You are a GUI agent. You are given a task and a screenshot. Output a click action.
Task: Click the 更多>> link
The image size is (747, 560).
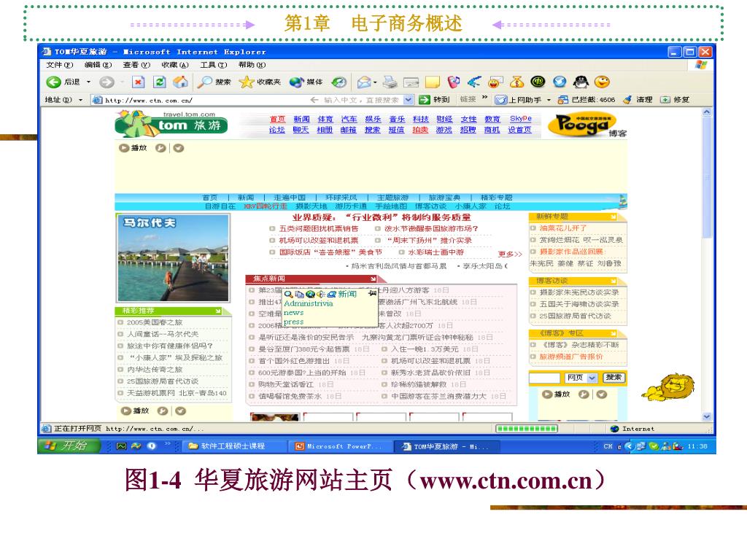pyautogui.click(x=509, y=254)
